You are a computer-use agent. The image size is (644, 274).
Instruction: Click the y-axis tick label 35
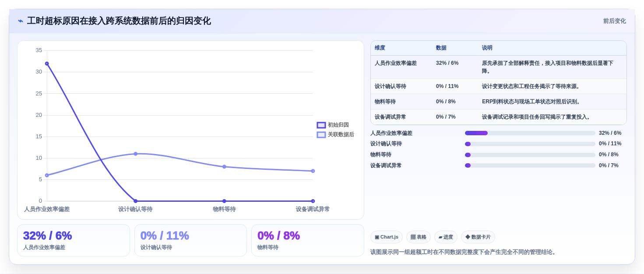click(x=39, y=50)
